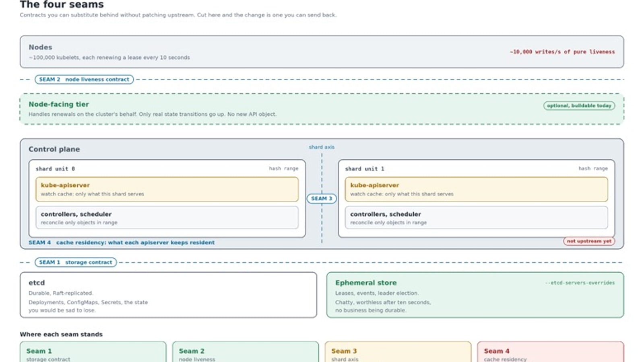The image size is (644, 362).
Task: Click the 'SEAM 3' pill on the shard axis
Action: tap(322, 199)
